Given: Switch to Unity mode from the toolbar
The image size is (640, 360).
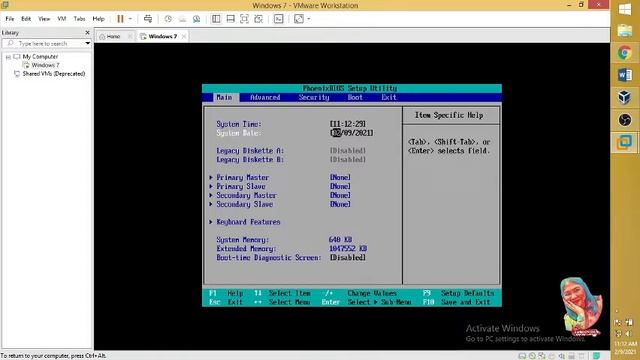Looking at the screenshot, I should tap(258, 19).
